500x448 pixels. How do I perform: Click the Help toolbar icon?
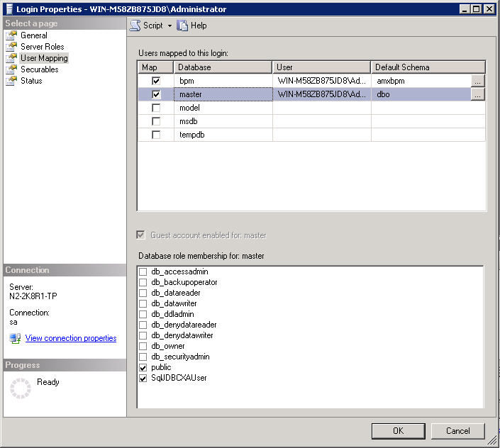coord(182,26)
